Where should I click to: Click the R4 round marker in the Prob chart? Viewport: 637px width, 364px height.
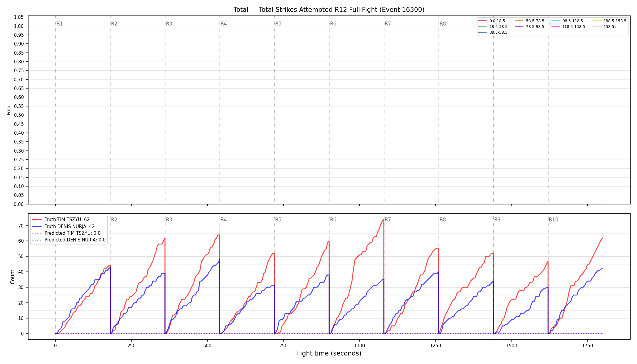tap(224, 24)
